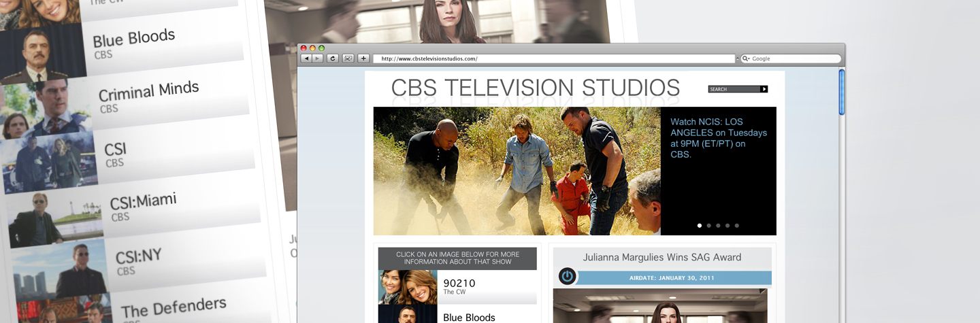Click Blue Bloods title in browser list
The height and width of the screenshot is (323, 980).
point(469,317)
